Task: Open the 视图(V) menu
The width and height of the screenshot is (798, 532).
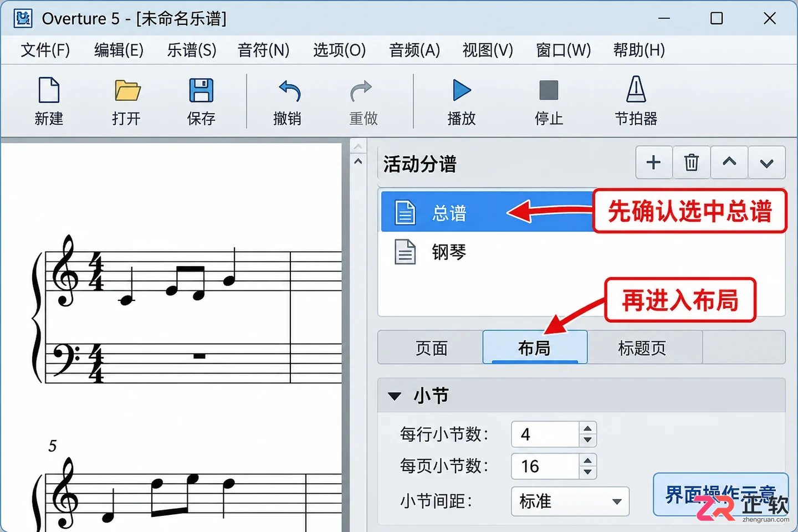Action: click(x=488, y=50)
